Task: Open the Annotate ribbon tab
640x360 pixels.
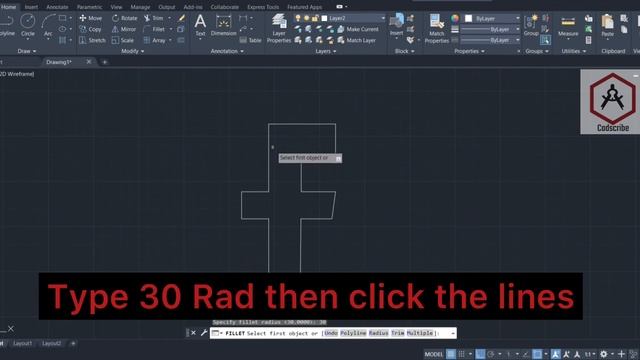Action: click(x=57, y=7)
